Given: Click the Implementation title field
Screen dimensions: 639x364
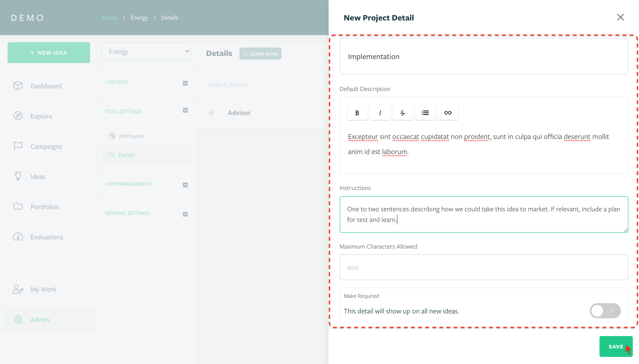Looking at the screenshot, I should coord(484,56).
